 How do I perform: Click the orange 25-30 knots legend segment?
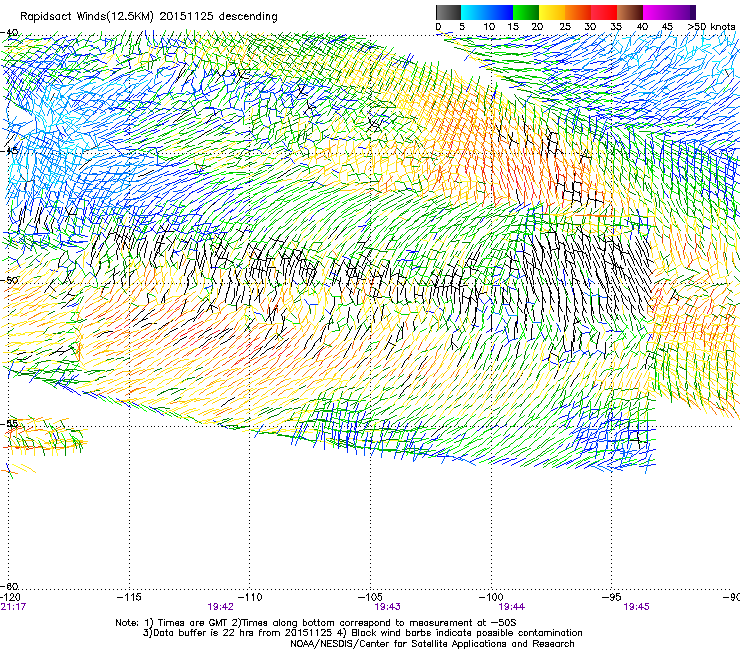[578, 12]
